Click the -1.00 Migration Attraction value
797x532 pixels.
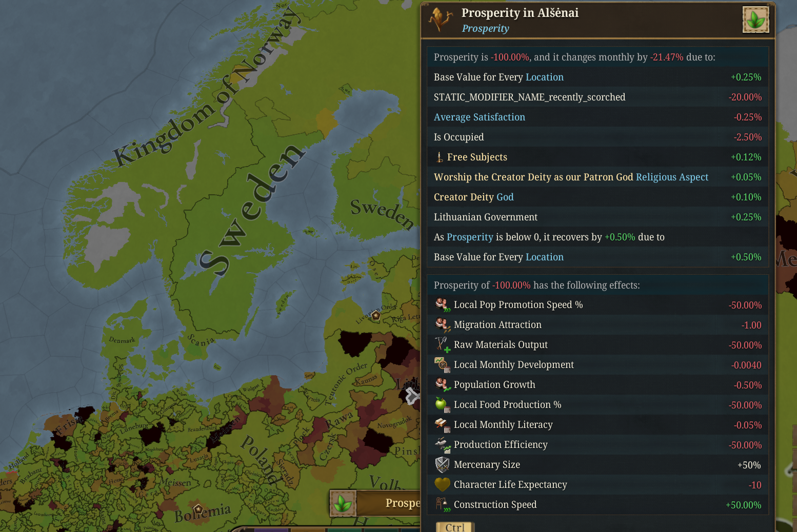[751, 325]
